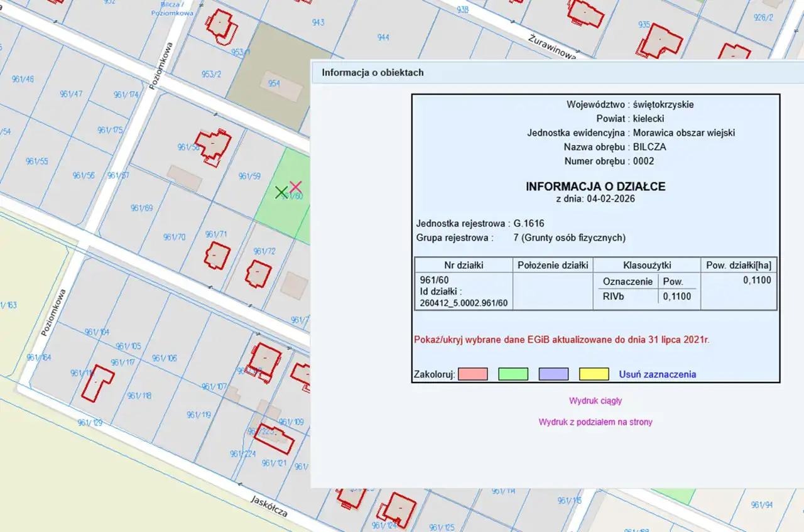Image resolution: width=804 pixels, height=532 pixels.
Task: Click the red building outline on parcel 935
Action: click(660, 41)
